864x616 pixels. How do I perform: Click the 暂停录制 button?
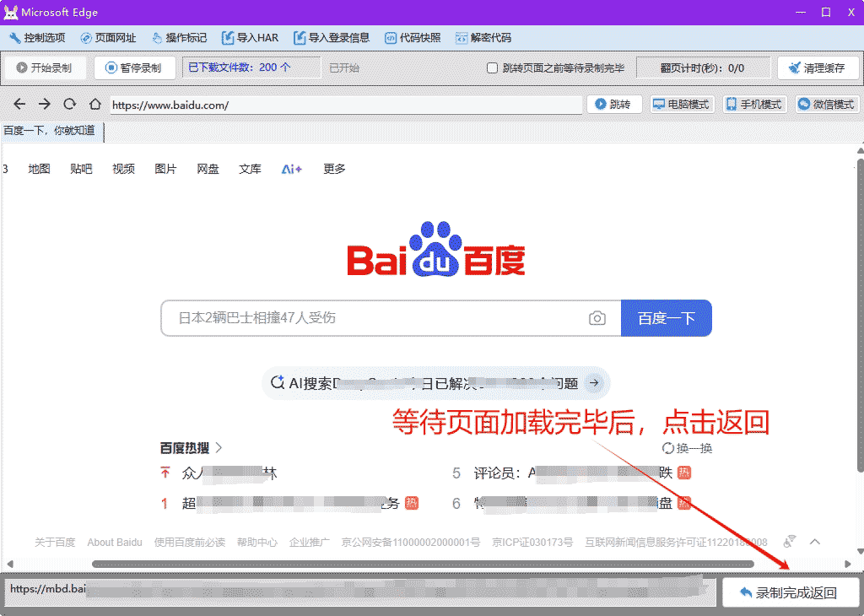[134, 68]
